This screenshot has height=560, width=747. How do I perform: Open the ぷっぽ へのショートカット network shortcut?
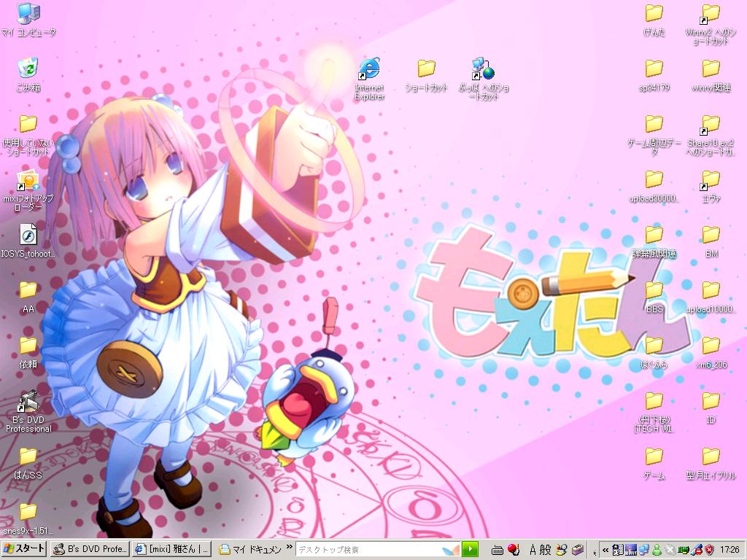pyautogui.click(x=484, y=78)
